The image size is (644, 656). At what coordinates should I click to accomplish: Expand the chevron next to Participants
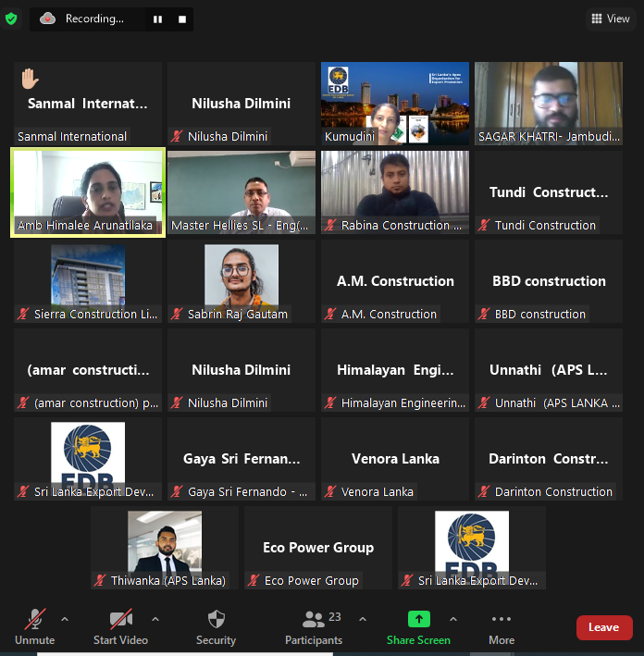coord(363,619)
